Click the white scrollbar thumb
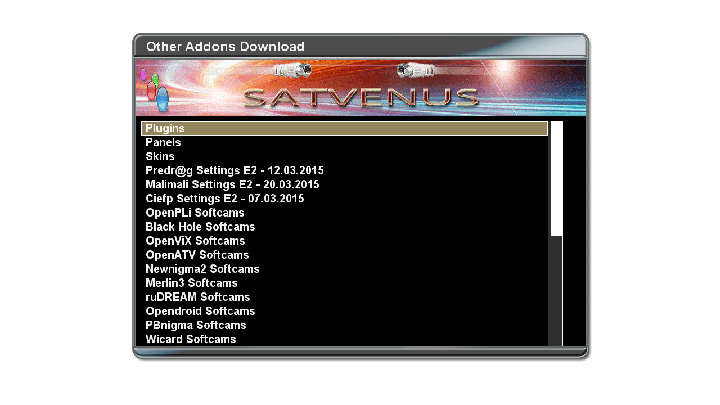The width and height of the screenshot is (720, 405). 557,179
